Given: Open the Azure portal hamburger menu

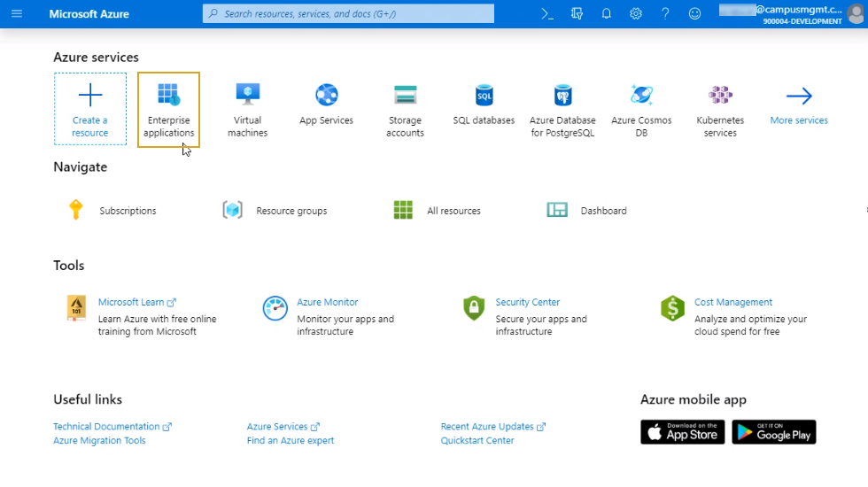Looking at the screenshot, I should 16,14.
